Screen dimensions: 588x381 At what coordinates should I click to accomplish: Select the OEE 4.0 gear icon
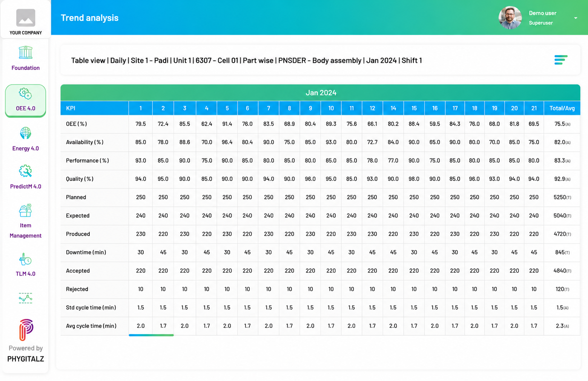coord(25,94)
